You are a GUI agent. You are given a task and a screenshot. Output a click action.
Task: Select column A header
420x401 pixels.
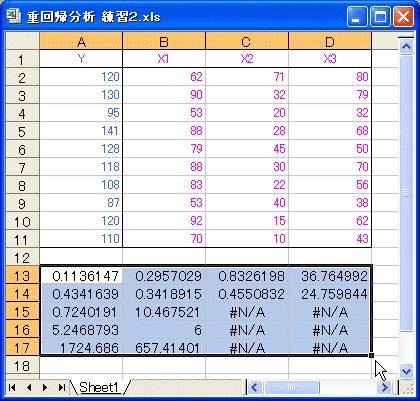(81, 41)
